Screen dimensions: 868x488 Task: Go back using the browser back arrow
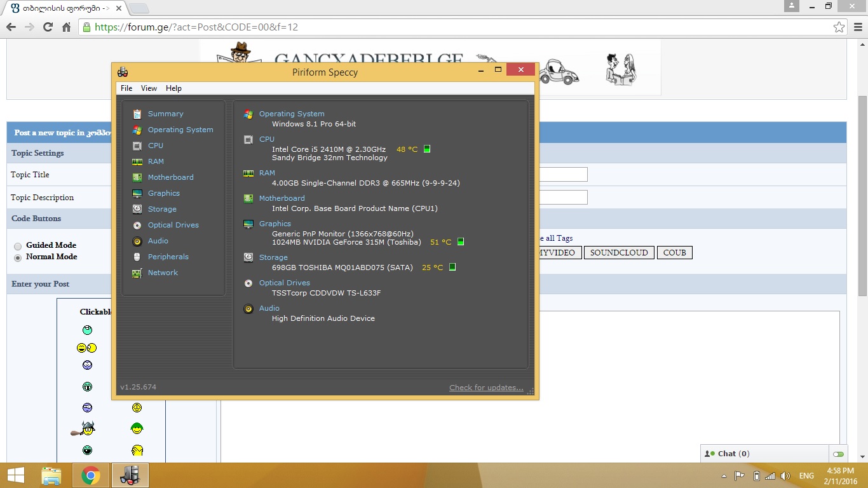pyautogui.click(x=11, y=27)
